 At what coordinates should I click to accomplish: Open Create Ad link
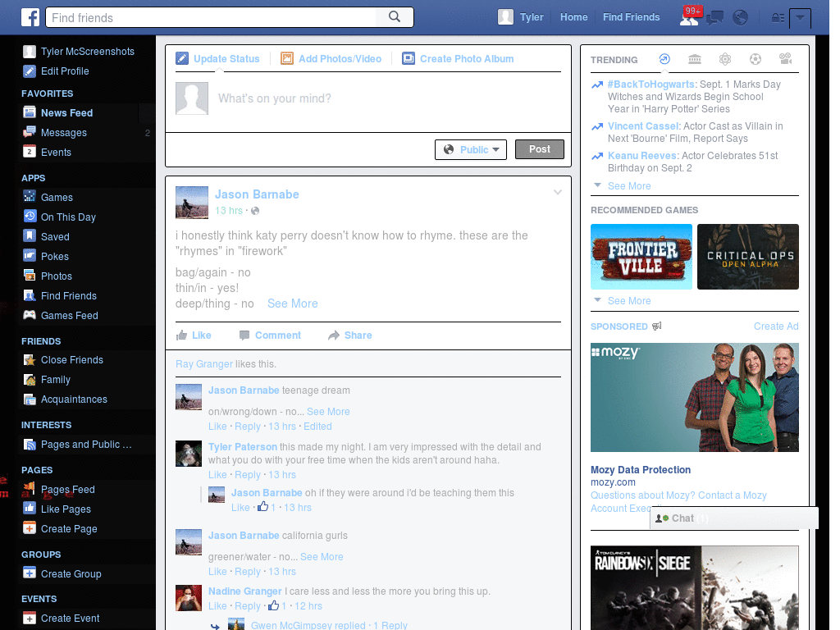click(x=776, y=326)
